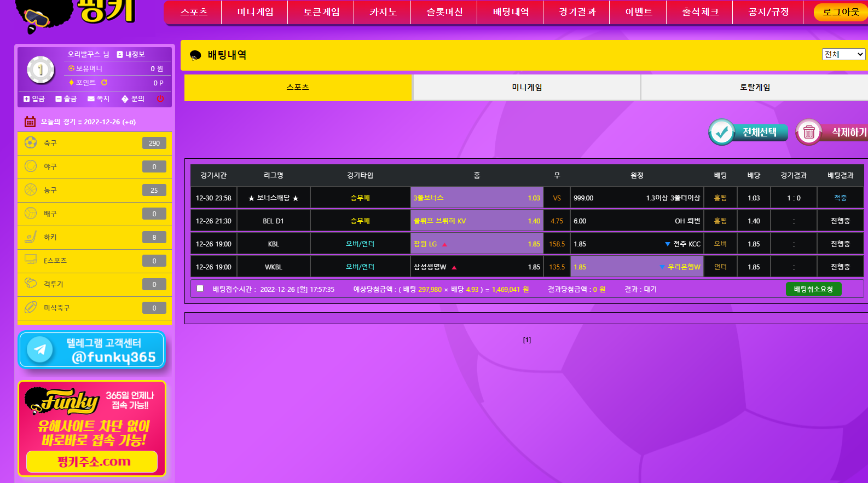868x483 pixels.
Task: Go to page [1] pagination link
Action: point(526,340)
